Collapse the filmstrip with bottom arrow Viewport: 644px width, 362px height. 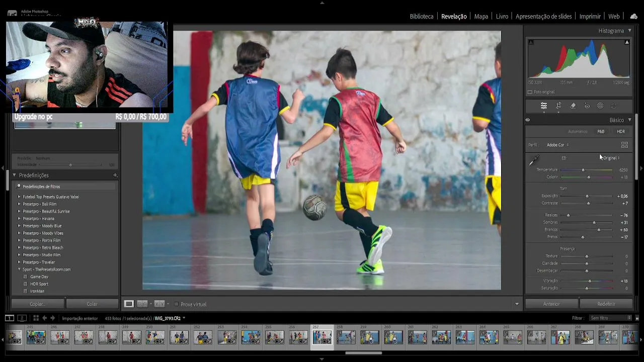[322, 359]
